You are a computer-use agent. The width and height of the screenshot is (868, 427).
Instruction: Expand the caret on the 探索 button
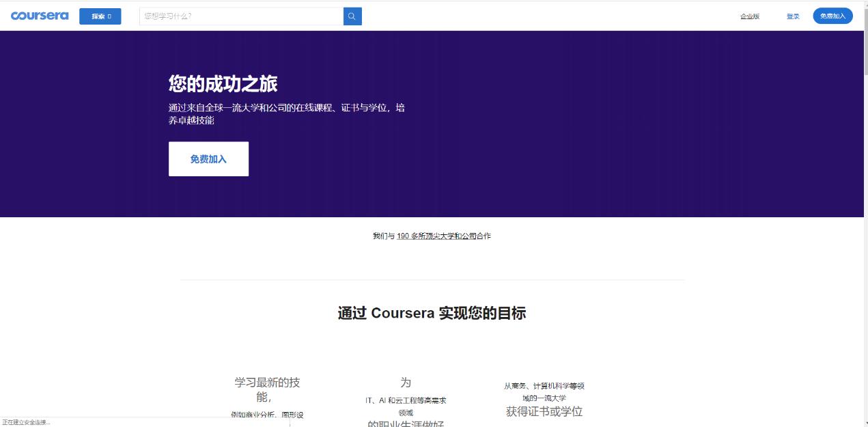coord(111,15)
